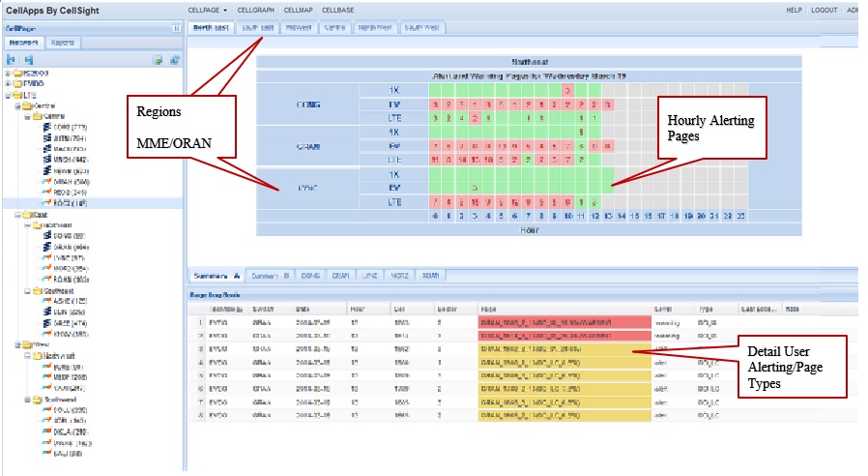Expand the EVDO tree node
This screenshot has height=476, width=868.
[x=8, y=84]
